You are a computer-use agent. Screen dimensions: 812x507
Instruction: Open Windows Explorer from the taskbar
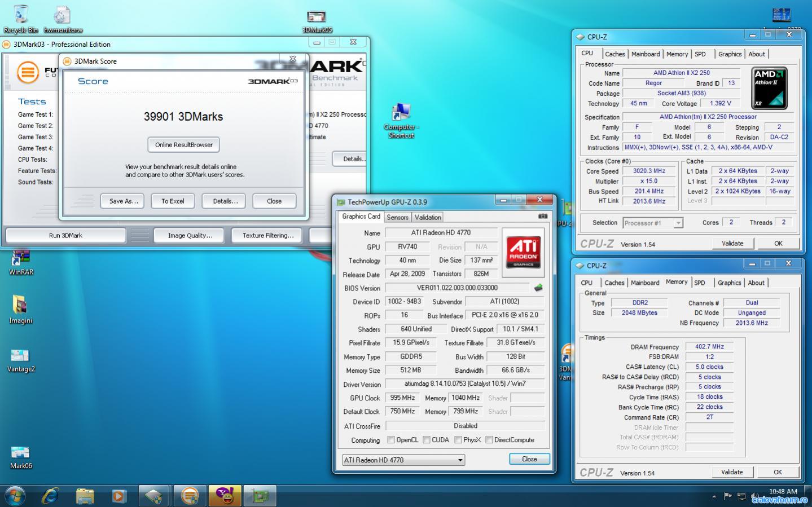tap(85, 496)
